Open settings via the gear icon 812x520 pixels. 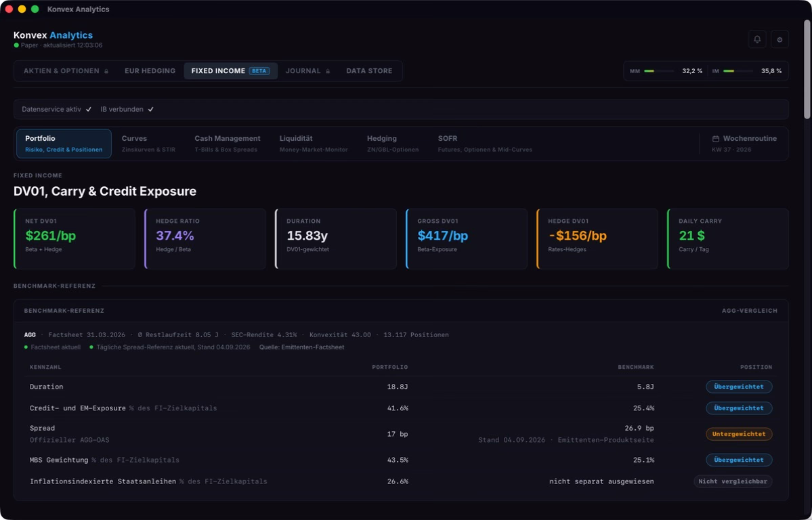click(780, 39)
